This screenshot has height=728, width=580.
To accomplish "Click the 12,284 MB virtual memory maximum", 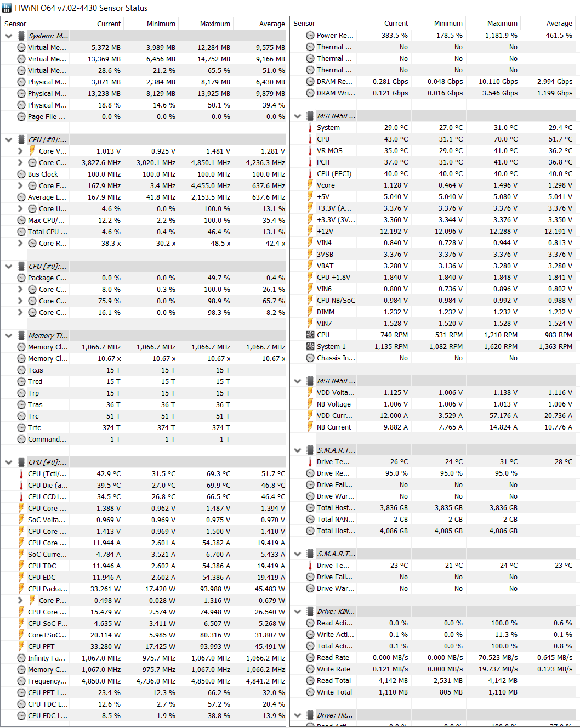I will click(214, 47).
